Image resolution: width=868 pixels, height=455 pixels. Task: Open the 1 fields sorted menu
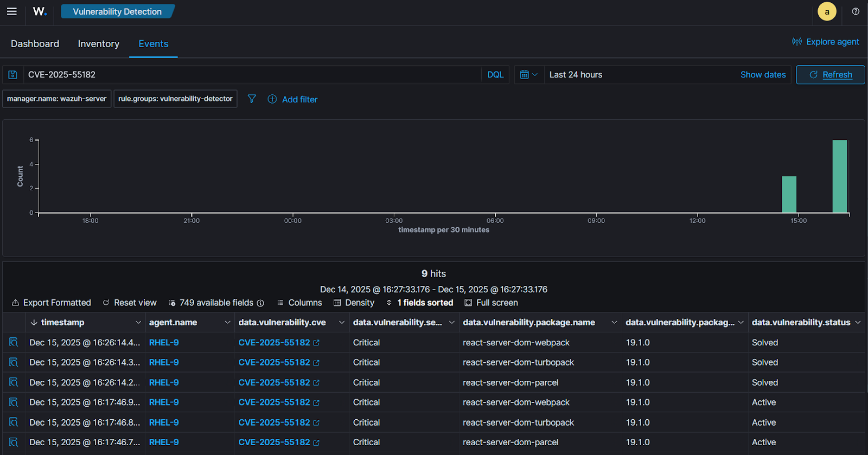[420, 303]
